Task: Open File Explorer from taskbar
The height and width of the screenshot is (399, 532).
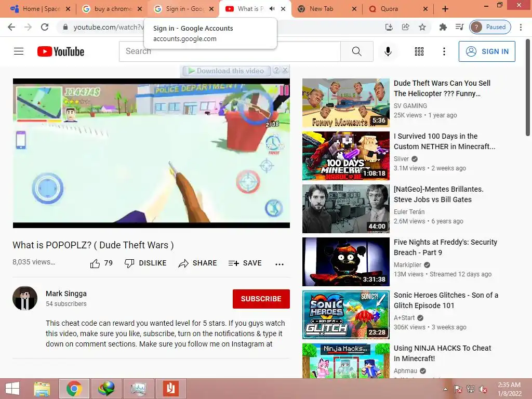Action: pyautogui.click(x=42, y=389)
